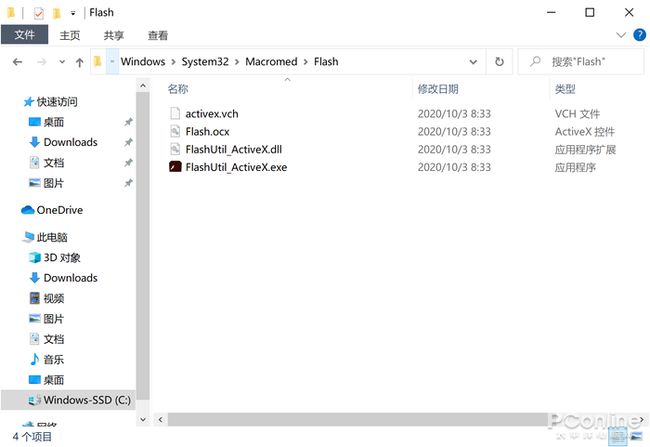Expand the ribbon with the chevron
This screenshot has height=447, width=650.
tap(621, 35)
